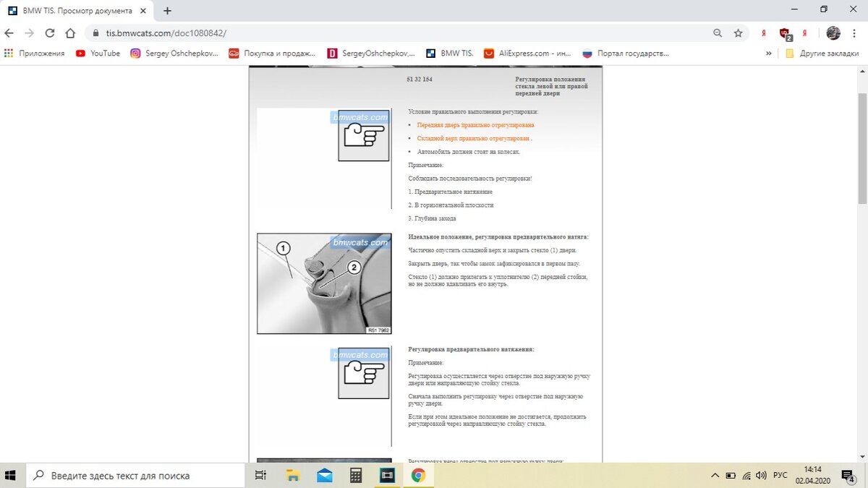This screenshot has width=868, height=488.
Task: Click the lock icon for site info
Action: pyautogui.click(x=96, y=33)
